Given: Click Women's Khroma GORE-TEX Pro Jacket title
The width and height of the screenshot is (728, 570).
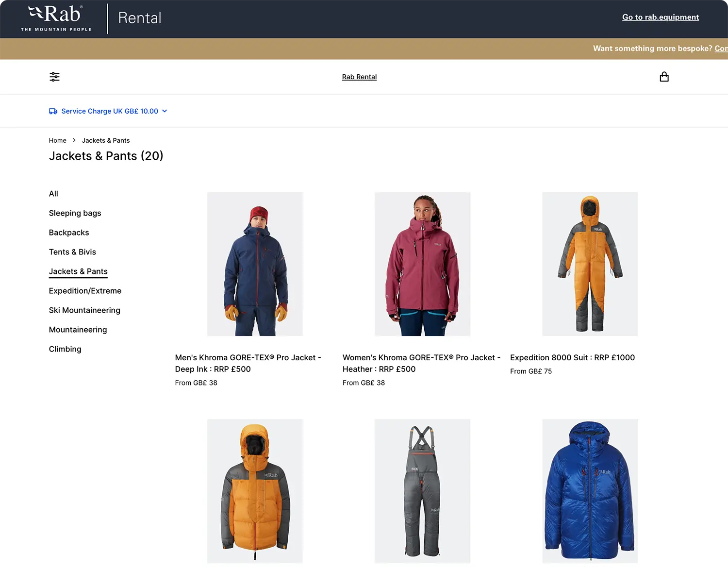Looking at the screenshot, I should 421,363.
